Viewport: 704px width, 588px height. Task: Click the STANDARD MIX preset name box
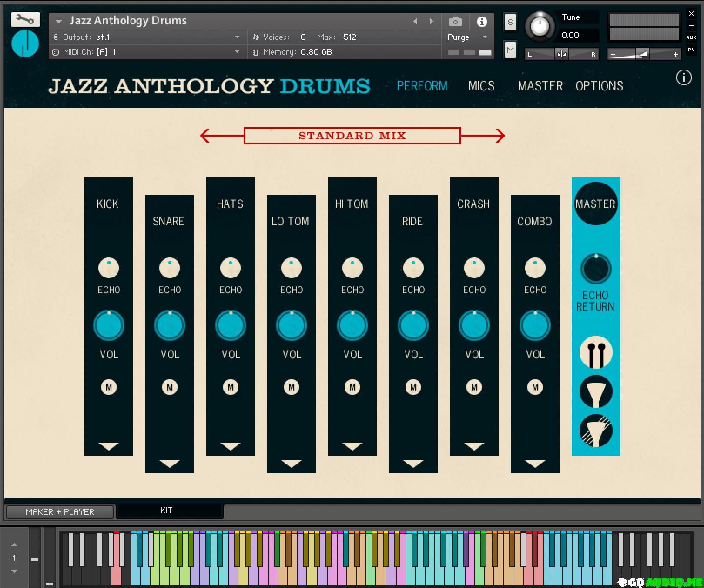coord(352,136)
